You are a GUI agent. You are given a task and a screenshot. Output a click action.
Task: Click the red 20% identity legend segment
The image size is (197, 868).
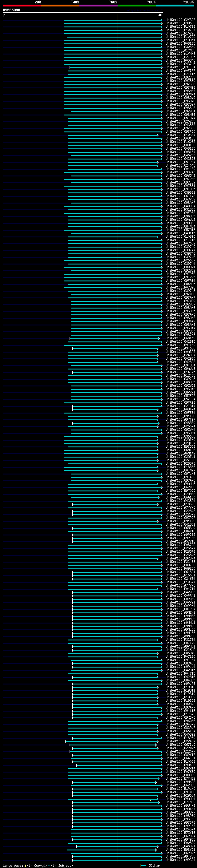[x=22, y=6]
